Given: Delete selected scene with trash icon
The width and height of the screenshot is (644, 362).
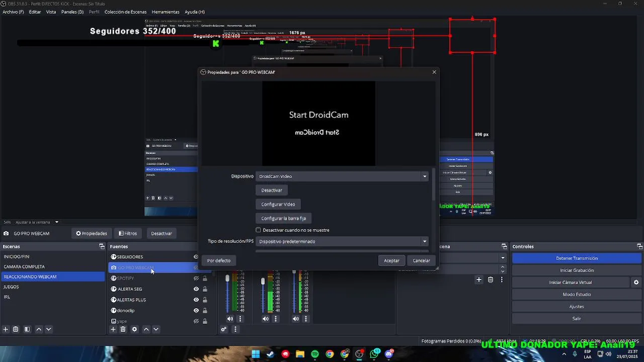Looking at the screenshot, I should pos(16,329).
